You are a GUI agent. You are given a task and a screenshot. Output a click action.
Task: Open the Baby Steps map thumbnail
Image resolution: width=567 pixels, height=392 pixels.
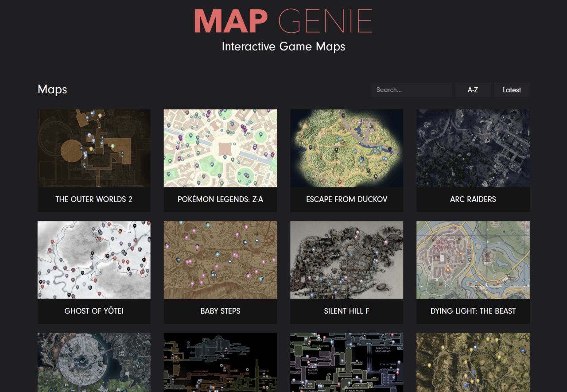[220, 260]
